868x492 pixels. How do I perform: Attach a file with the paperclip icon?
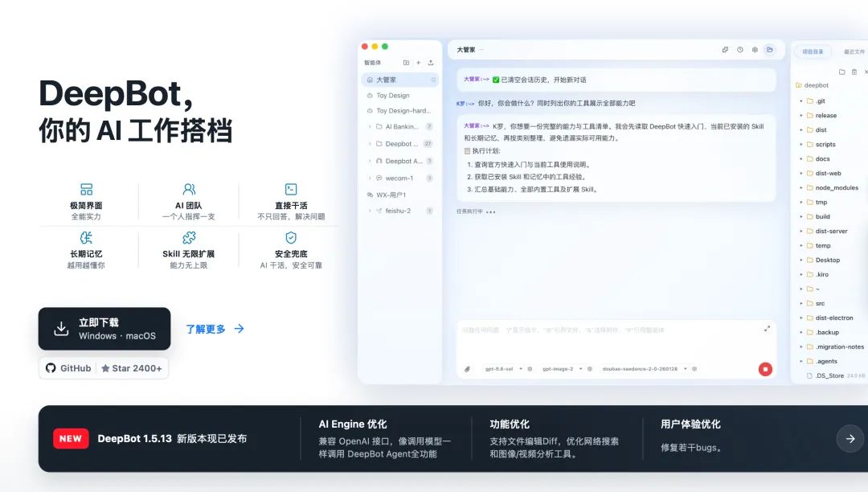pos(467,369)
